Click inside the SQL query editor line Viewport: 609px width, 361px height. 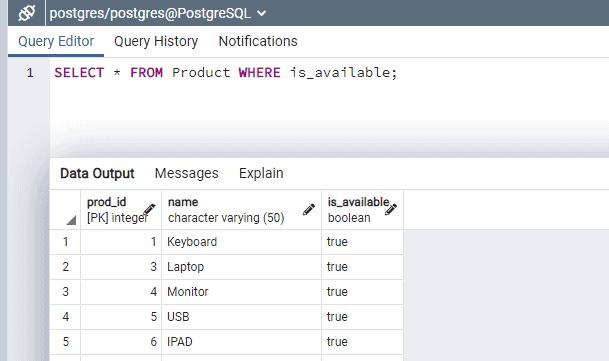coord(225,73)
